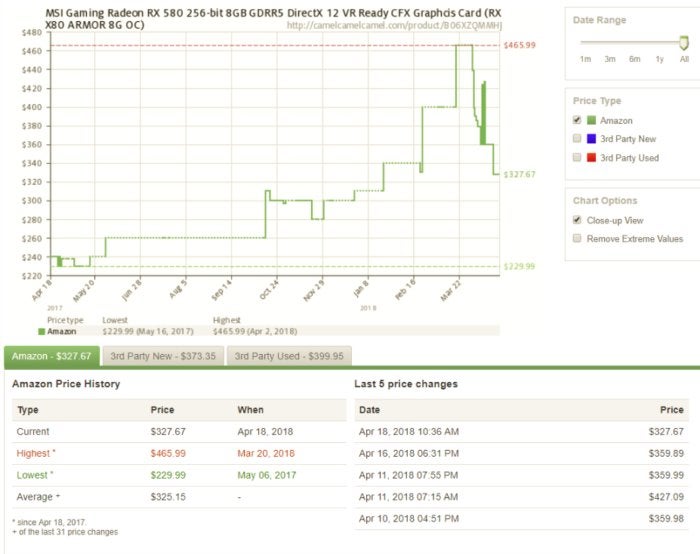Click the camelcamelcamel product URL in chart
The image size is (700, 554).
[x=394, y=25]
